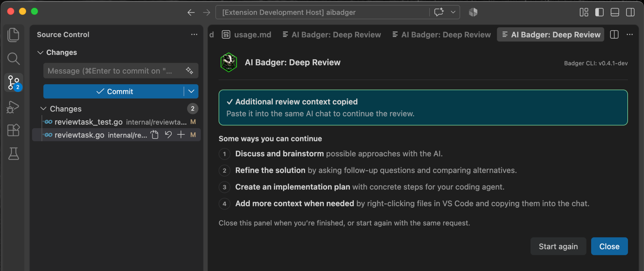
Task: Open file icon for reviewtask.go
Action: click(154, 135)
